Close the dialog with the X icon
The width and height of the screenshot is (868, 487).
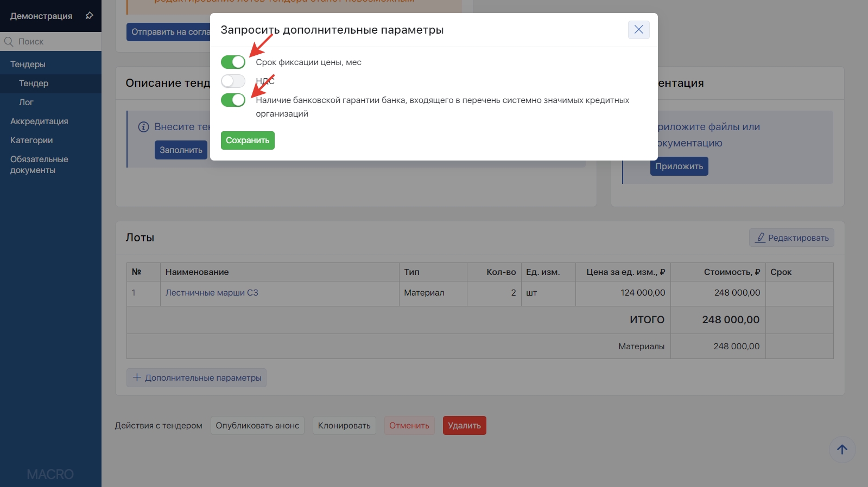(638, 30)
